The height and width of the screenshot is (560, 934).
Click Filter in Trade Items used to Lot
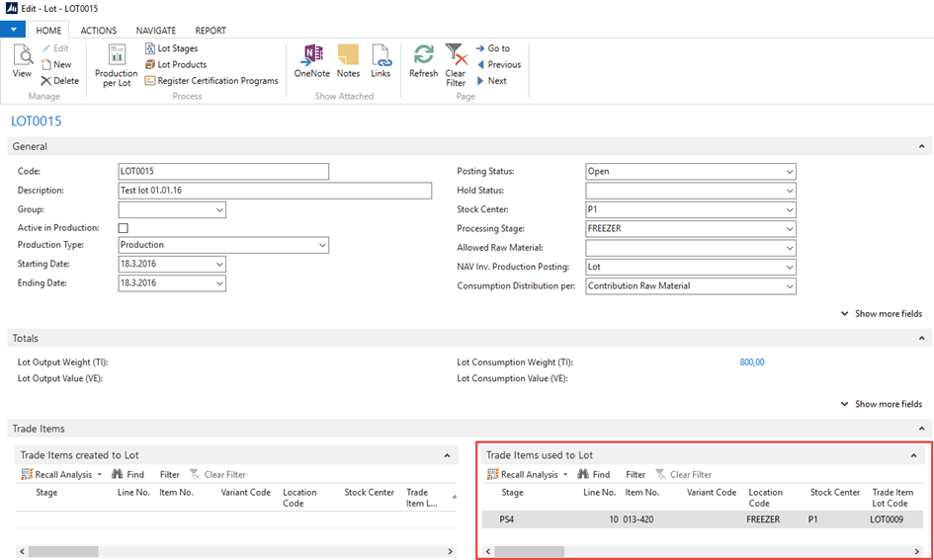point(636,474)
